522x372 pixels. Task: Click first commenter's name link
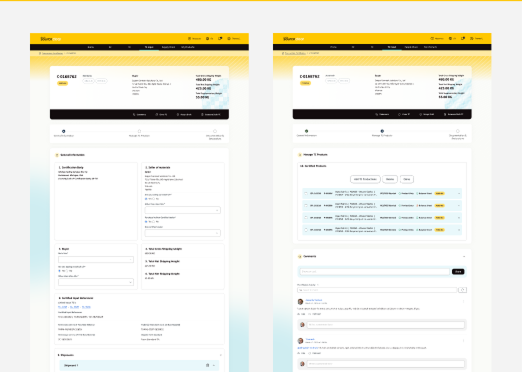click(314, 300)
